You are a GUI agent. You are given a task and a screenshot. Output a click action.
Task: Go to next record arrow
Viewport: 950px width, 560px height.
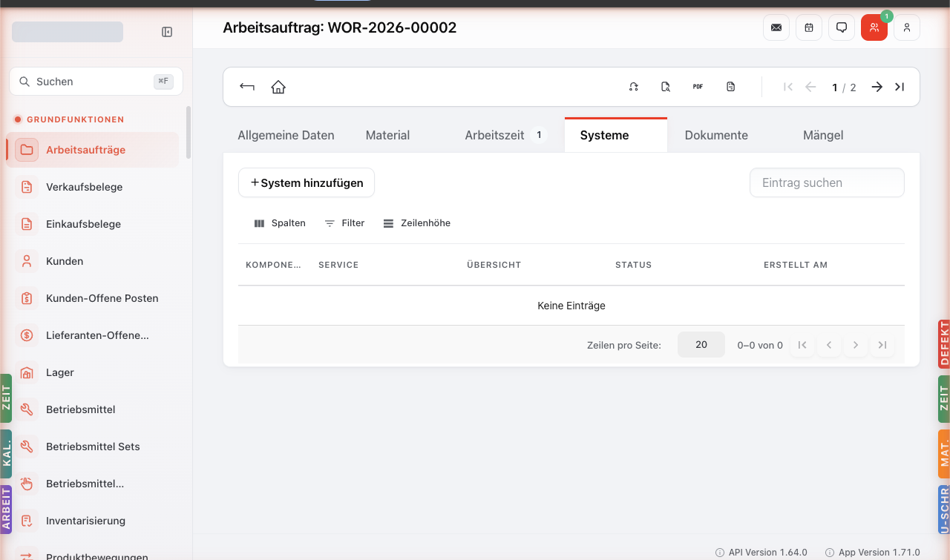tap(877, 87)
